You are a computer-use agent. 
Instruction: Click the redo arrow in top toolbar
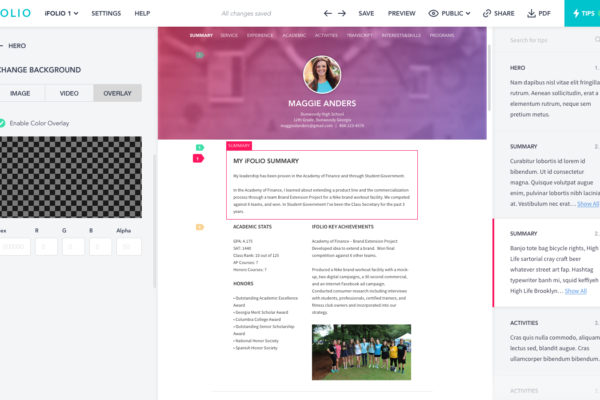click(x=342, y=13)
